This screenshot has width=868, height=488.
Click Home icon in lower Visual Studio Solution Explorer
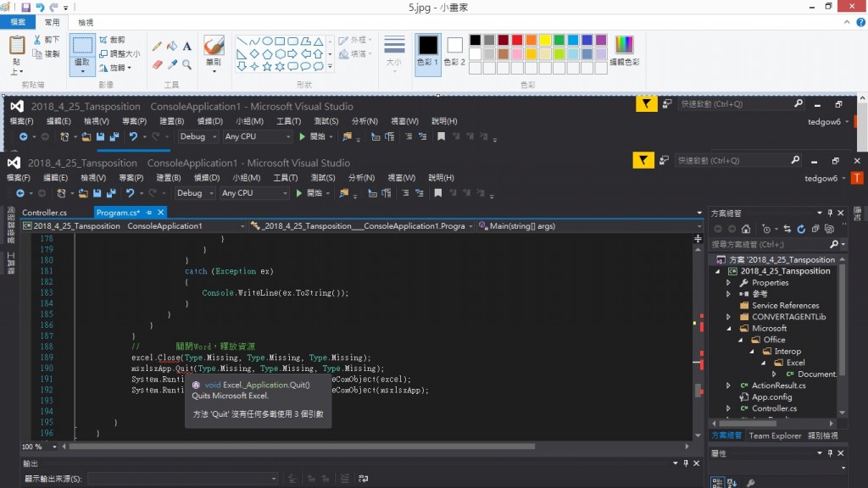pos(746,229)
